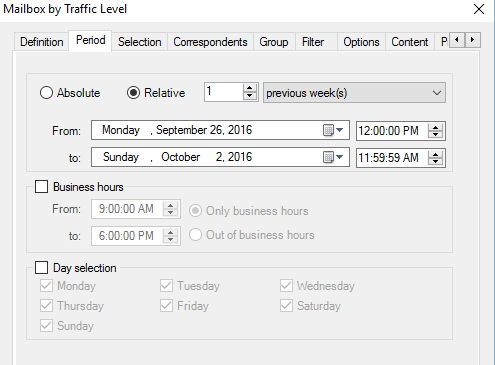Decrease the 6:00:00 PM business end time
Screen dimensions: 495x365
[170, 240]
